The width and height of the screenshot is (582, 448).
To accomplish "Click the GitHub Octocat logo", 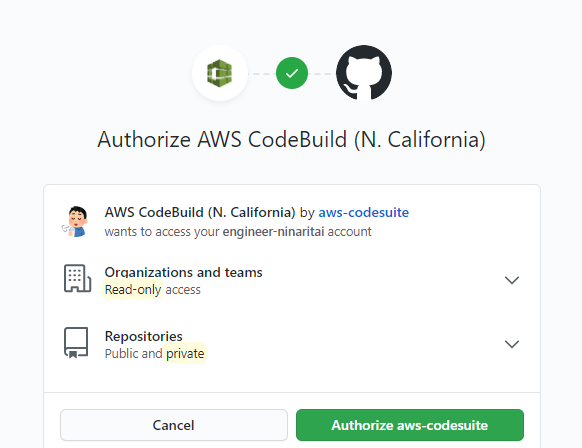I will pos(364,73).
